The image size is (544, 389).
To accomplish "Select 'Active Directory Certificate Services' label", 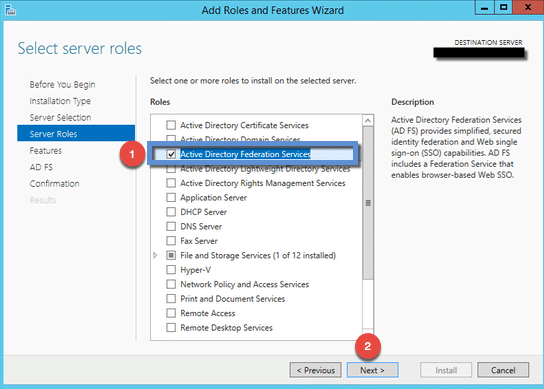I will click(244, 125).
